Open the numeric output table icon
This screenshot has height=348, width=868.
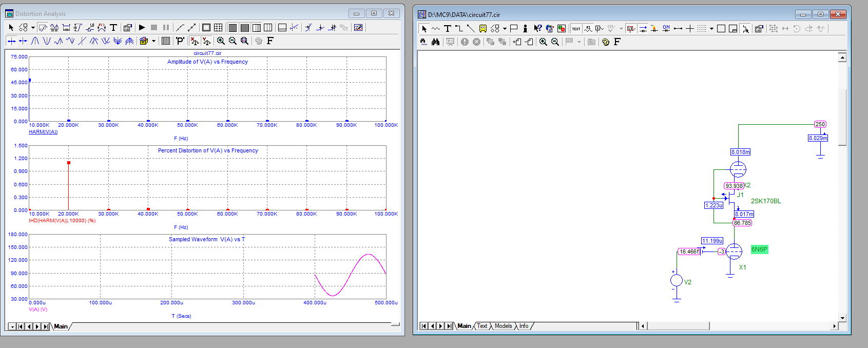coord(166,41)
